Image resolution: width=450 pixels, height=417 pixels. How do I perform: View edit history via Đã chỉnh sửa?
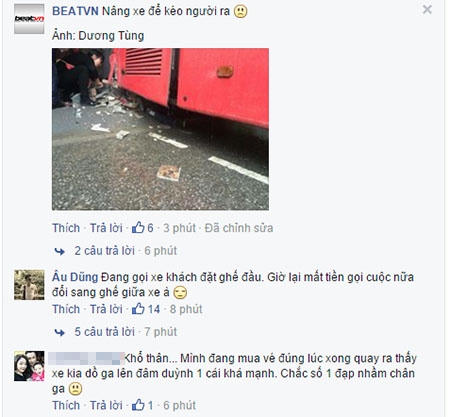coord(239,228)
